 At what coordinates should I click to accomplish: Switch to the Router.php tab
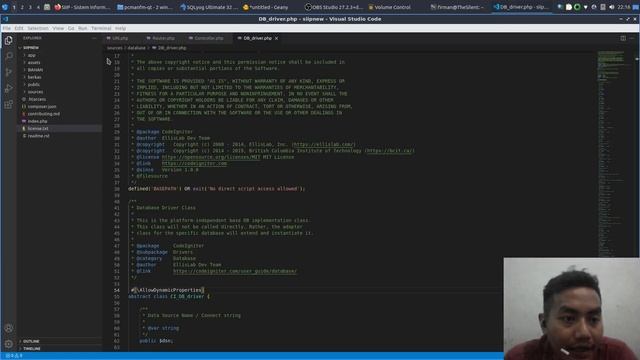[163, 38]
